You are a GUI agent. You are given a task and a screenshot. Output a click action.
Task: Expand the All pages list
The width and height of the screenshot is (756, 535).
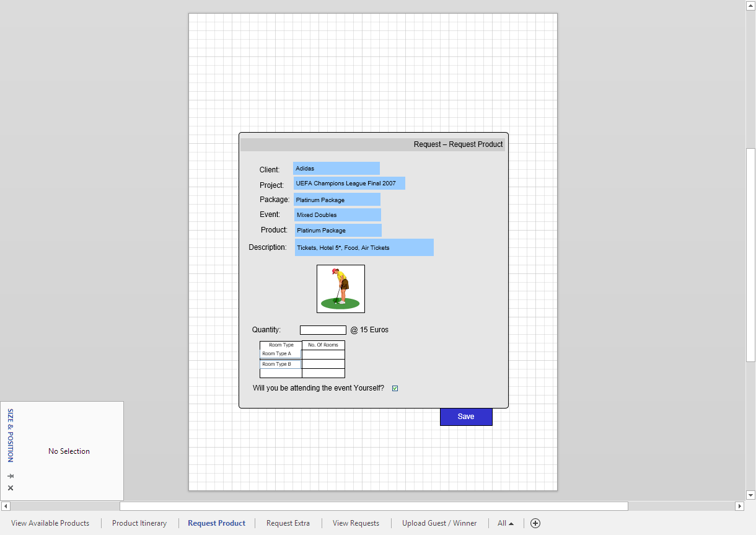[x=505, y=523]
